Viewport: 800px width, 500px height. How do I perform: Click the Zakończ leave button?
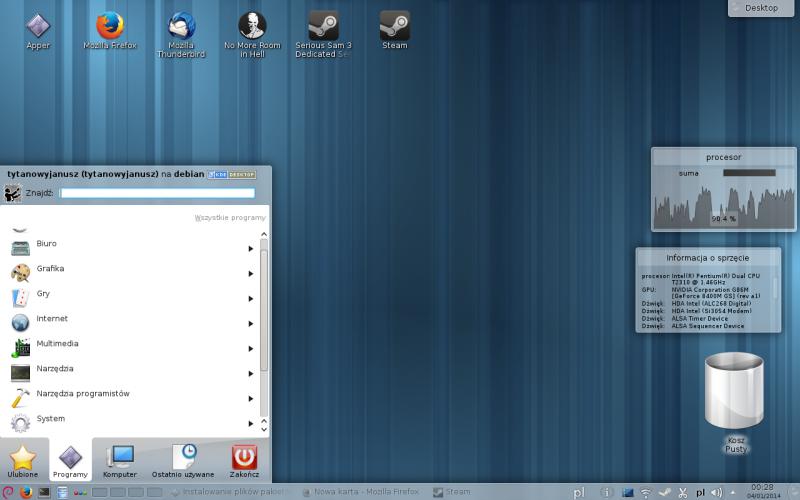point(244,460)
